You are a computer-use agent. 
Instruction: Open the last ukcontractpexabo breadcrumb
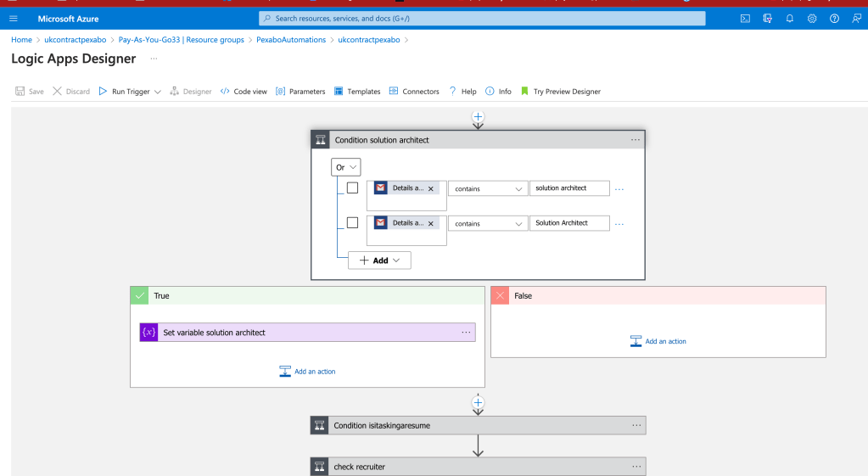[x=369, y=40]
